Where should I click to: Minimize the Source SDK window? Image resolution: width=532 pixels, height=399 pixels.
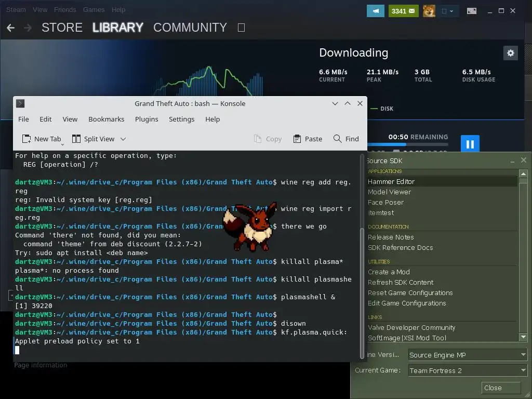(x=512, y=161)
